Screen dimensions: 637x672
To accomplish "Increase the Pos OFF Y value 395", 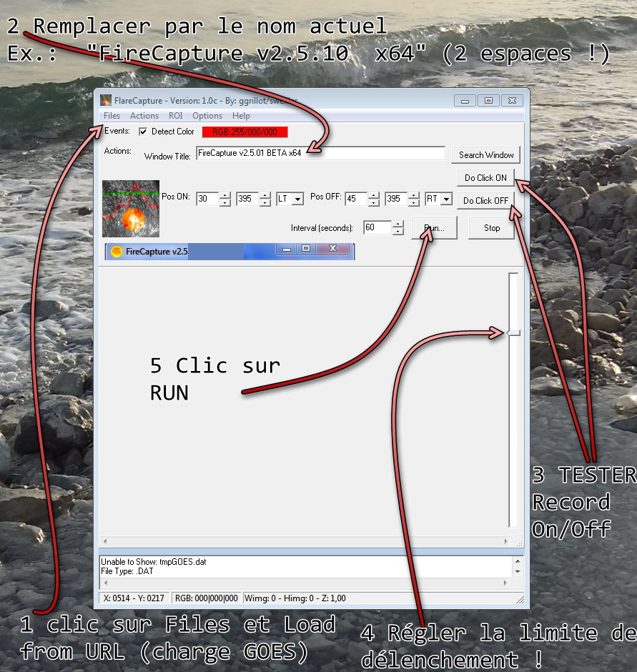I will point(414,195).
